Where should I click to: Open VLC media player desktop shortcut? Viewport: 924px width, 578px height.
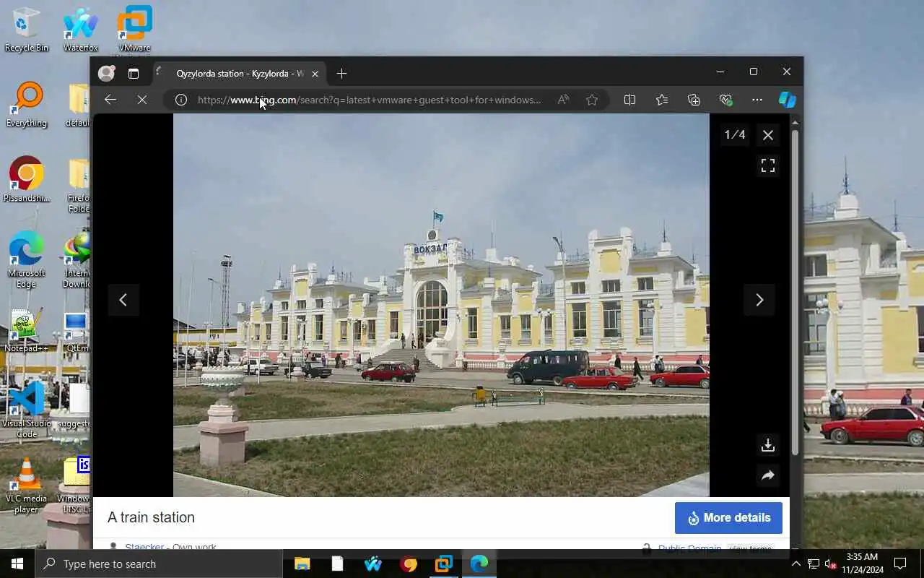[x=27, y=487]
